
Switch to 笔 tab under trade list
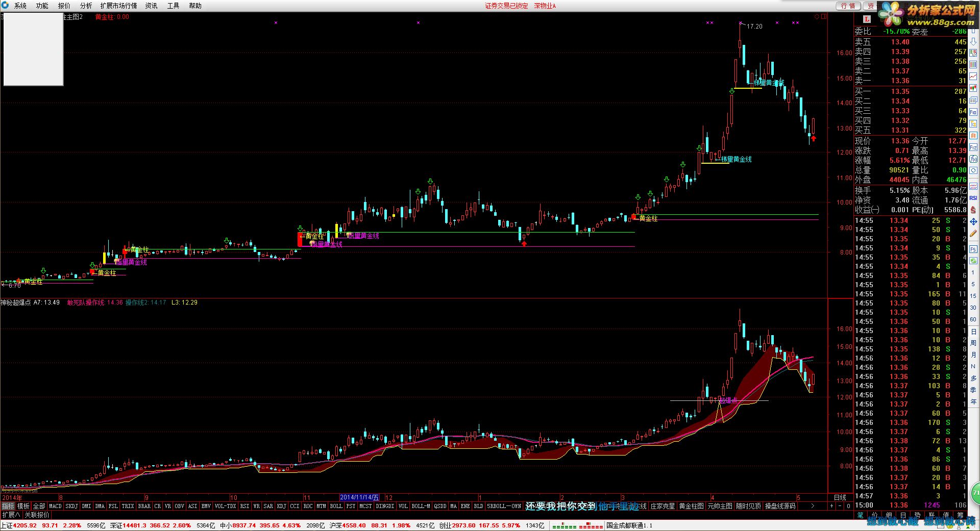861,515
